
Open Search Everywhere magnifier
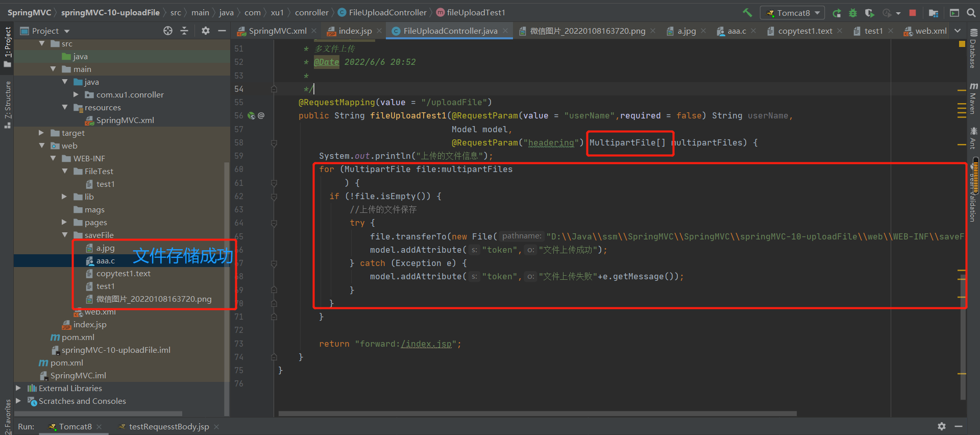971,13
